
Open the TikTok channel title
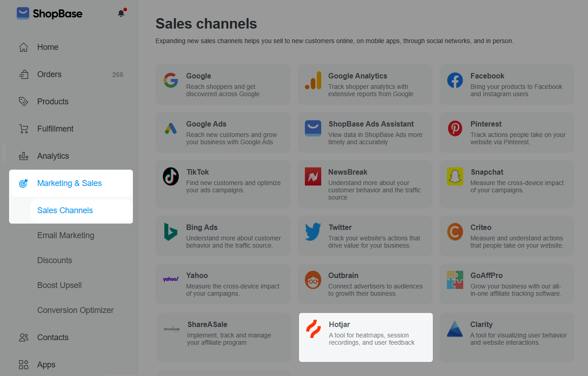(x=197, y=172)
